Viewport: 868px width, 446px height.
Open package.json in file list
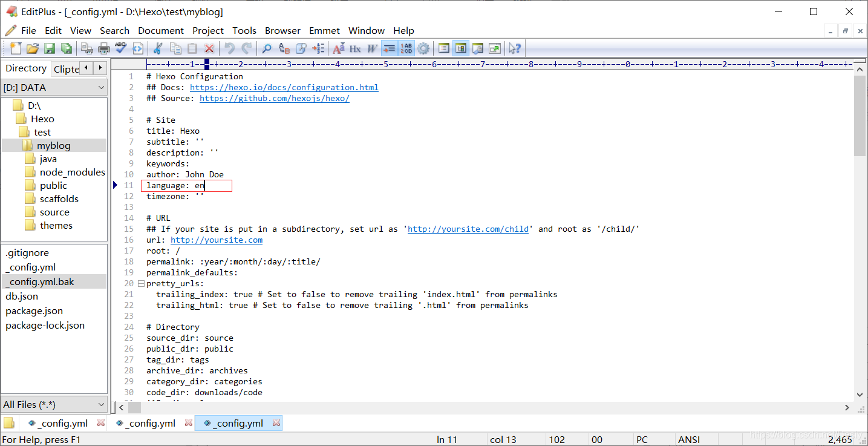pos(34,310)
